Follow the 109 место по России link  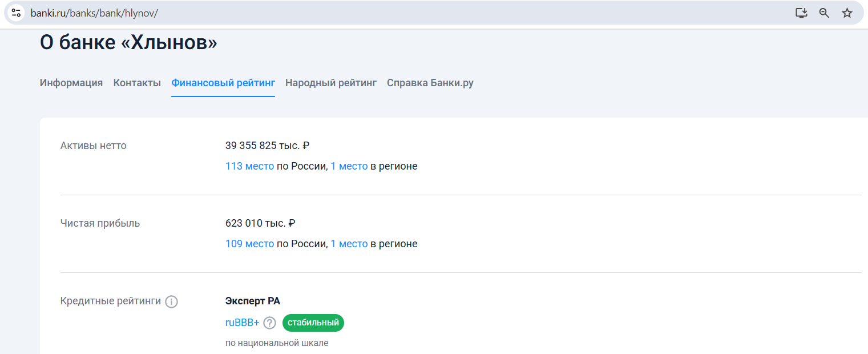pyautogui.click(x=249, y=244)
